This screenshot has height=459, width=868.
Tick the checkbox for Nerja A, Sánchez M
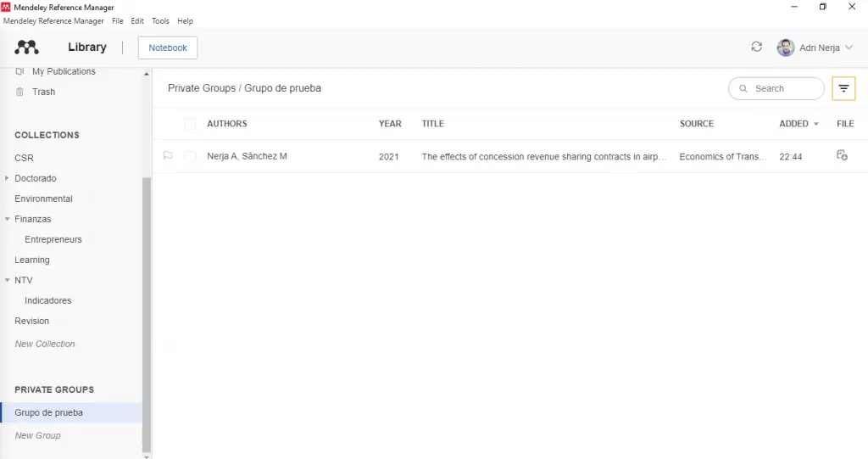[190, 156]
